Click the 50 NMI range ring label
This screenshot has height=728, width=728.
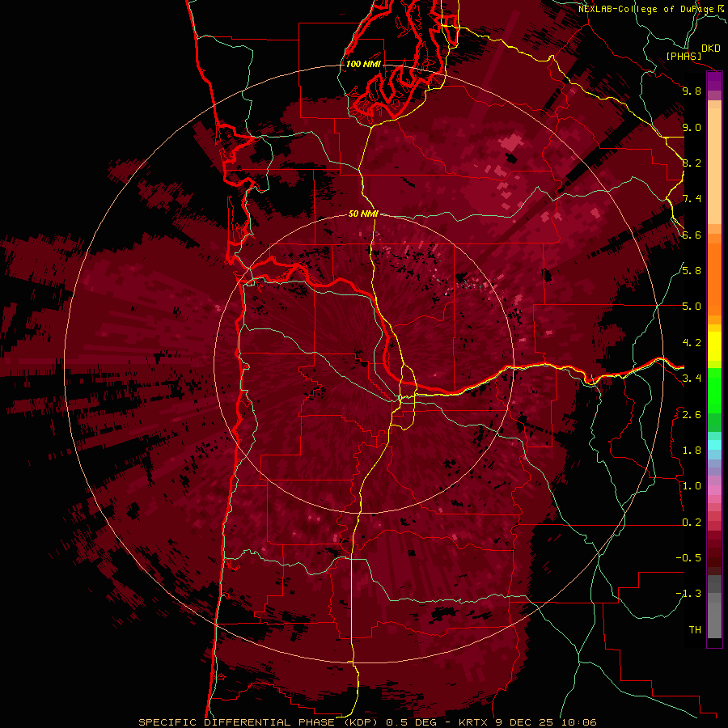[x=363, y=214]
